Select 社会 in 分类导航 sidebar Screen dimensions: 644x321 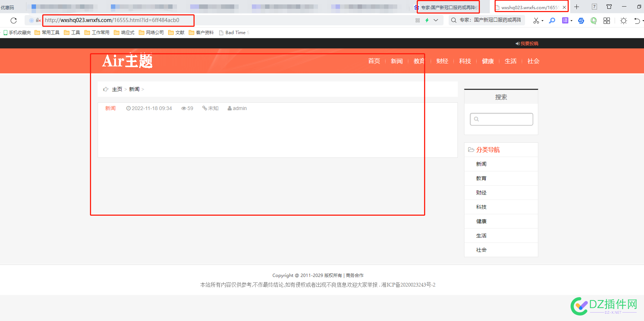(481, 250)
